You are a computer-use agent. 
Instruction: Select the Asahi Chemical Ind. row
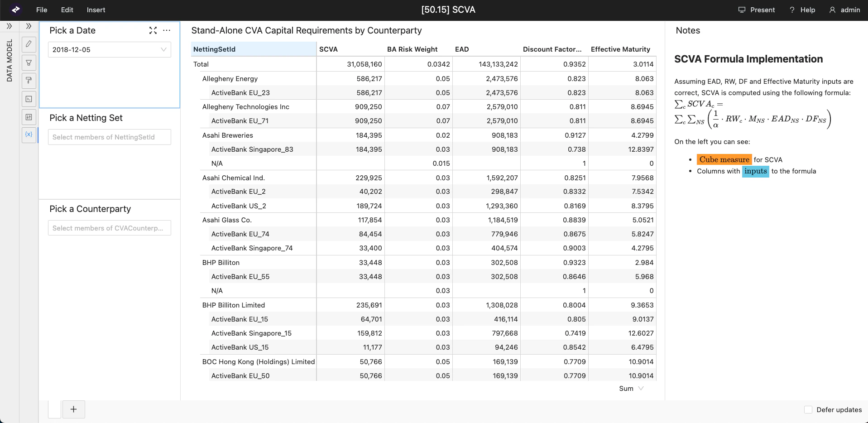[x=234, y=178]
